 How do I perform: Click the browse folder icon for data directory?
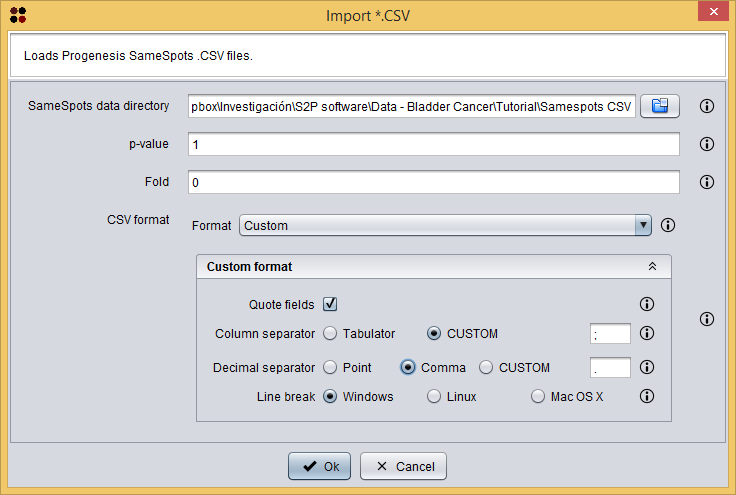659,106
